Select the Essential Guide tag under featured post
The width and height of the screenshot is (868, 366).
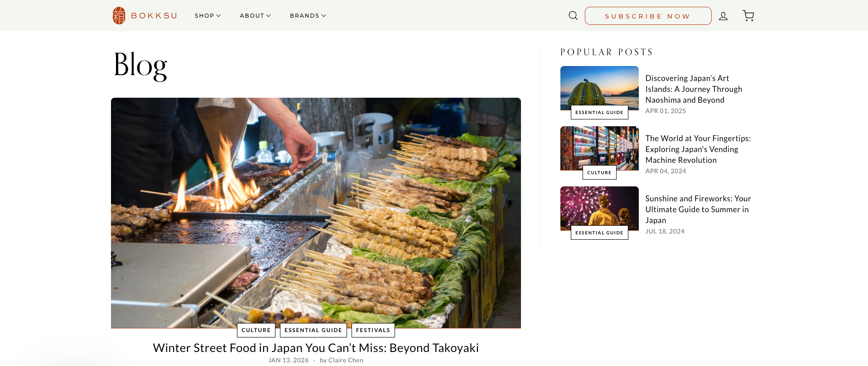point(313,330)
